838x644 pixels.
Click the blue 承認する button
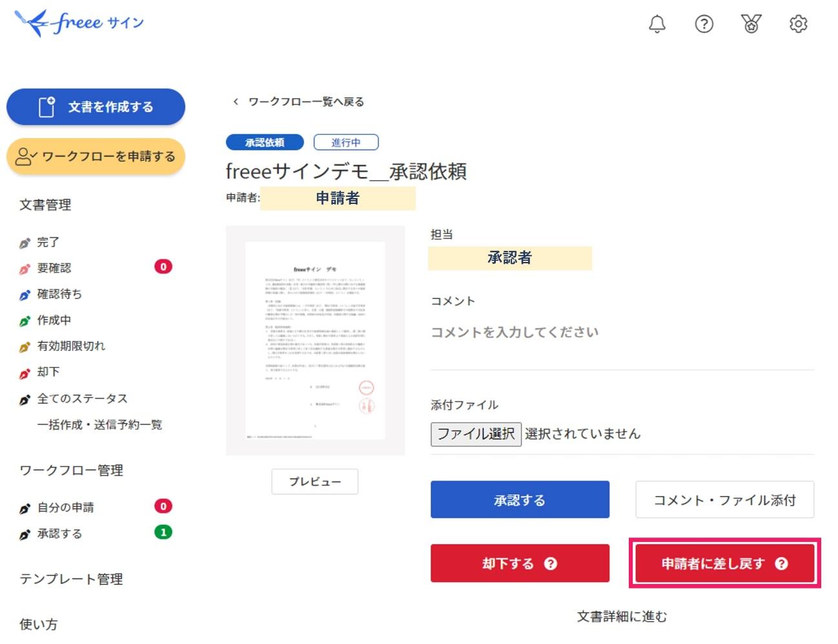click(520, 499)
